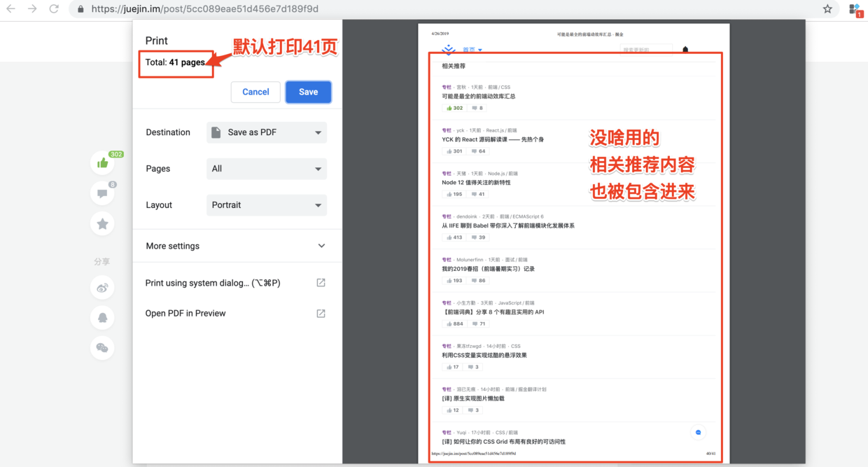Open comments with the speech bubble icon
The width and height of the screenshot is (868, 467).
coord(102,193)
